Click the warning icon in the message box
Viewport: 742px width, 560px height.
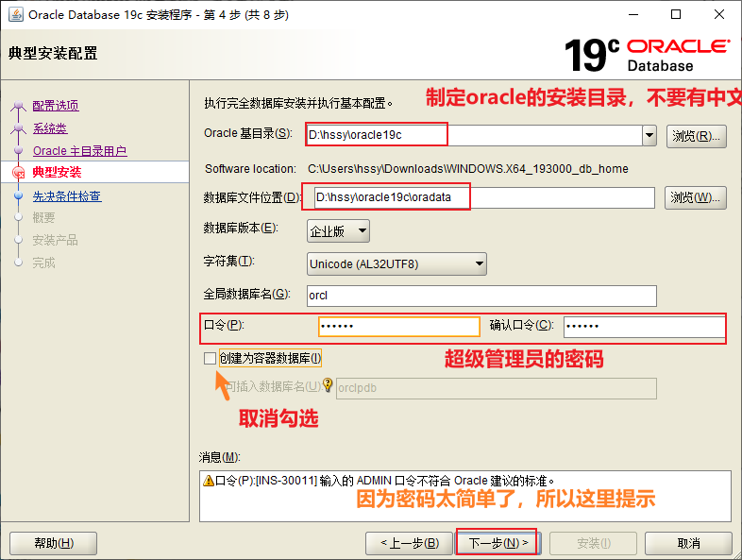(x=209, y=481)
